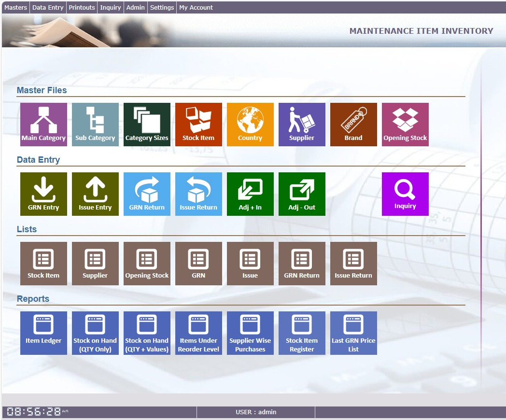Open the Opening Stock master tile
Viewport: 506px width, 420px height.
(x=405, y=124)
